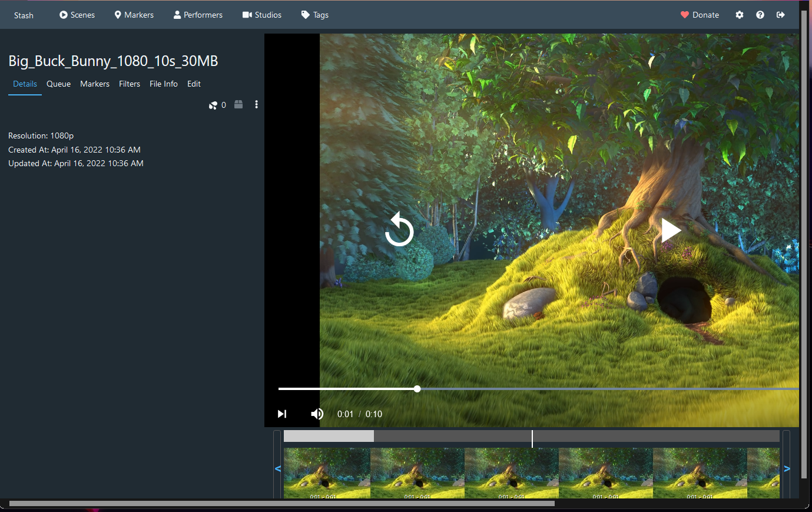Mark the scene as organized via box icon
Screen dimensions: 812x512
238,104
